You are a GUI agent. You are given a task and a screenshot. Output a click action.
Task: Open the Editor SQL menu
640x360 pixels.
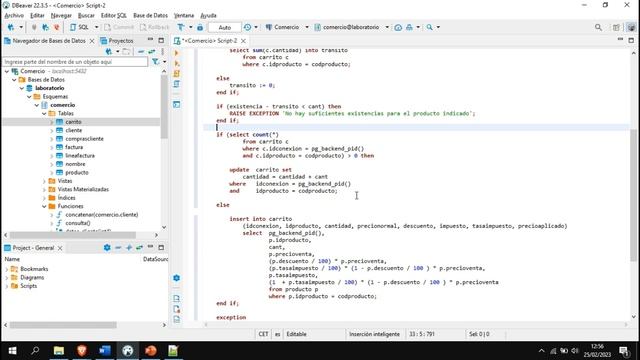point(113,16)
